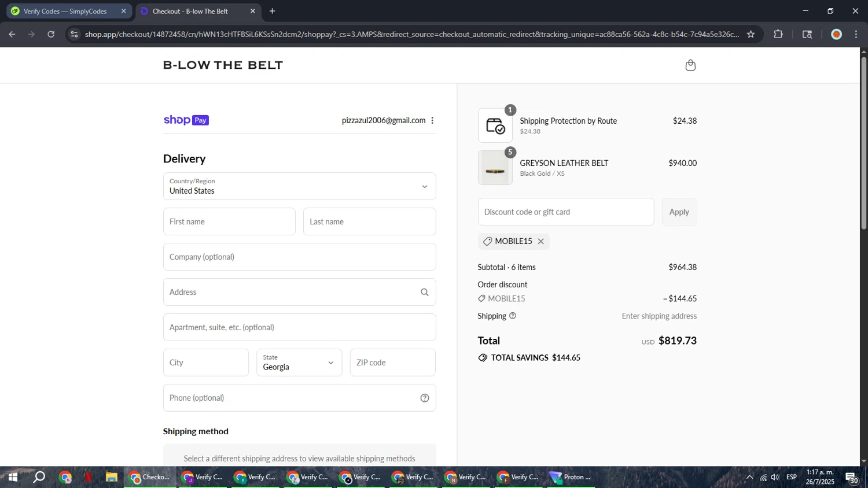This screenshot has width=868, height=488.
Task: Focus the ZIP code field
Action: pyautogui.click(x=392, y=363)
